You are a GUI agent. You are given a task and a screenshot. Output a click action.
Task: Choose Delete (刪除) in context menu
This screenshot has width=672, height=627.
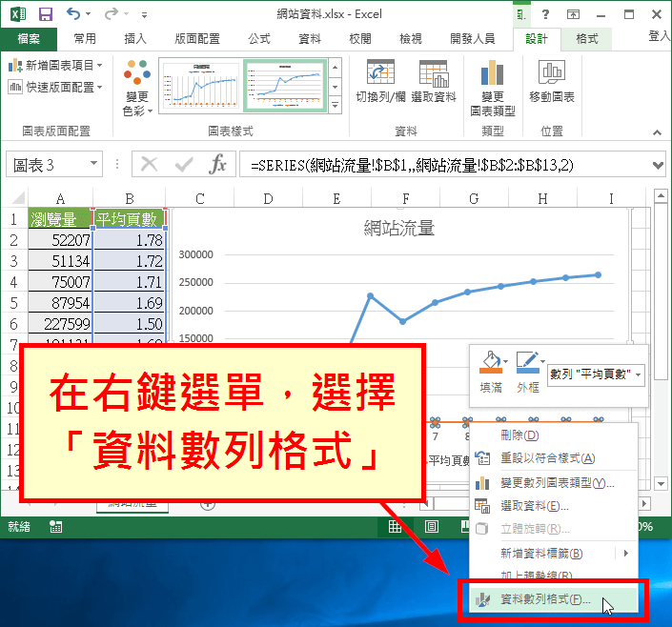[554, 435]
